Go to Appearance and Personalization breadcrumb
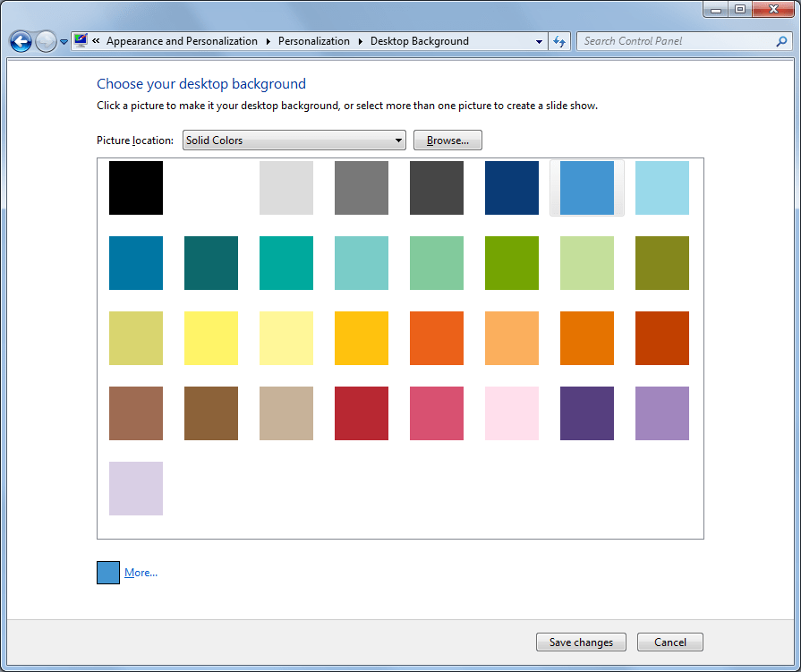 pos(182,41)
